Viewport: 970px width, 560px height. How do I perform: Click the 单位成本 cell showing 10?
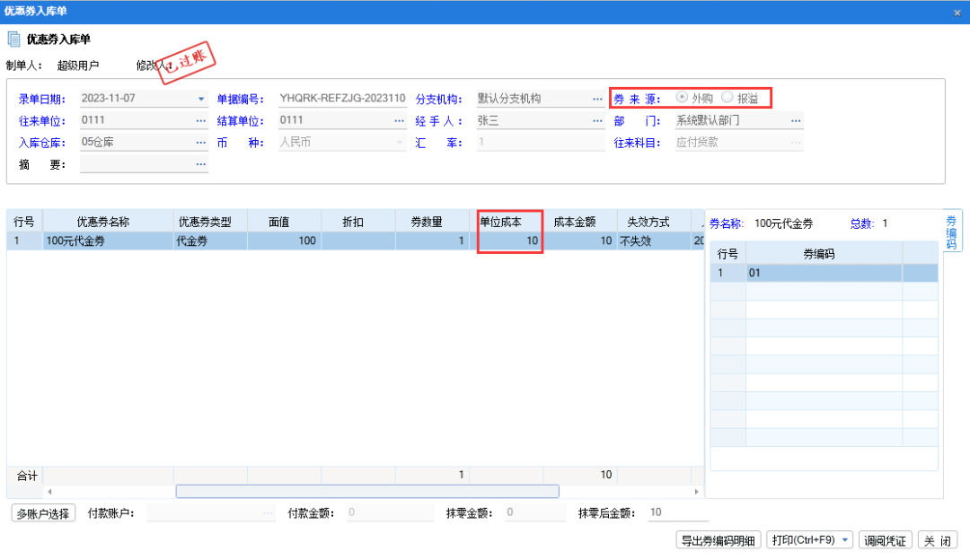(506, 241)
